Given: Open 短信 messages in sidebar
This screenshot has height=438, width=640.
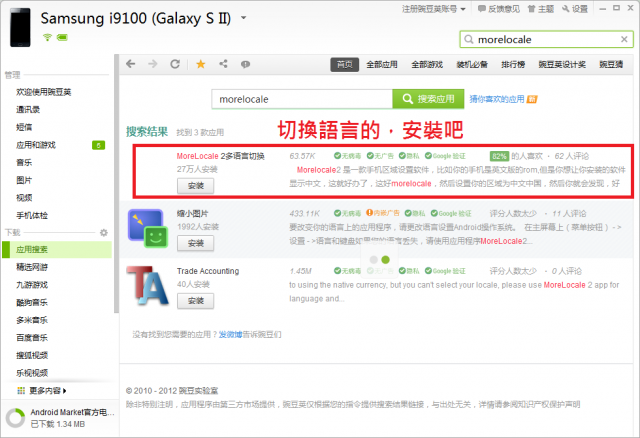Looking at the screenshot, I should click(24, 127).
